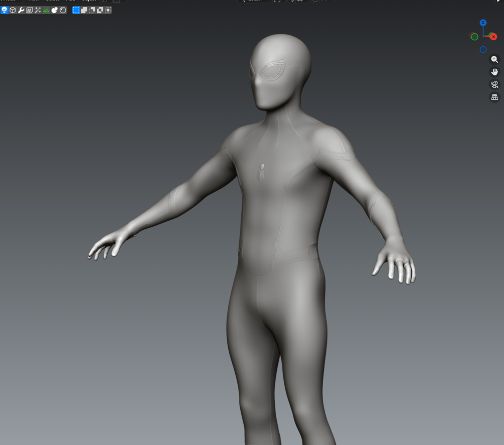
Task: Click the shaded sphere icon in the toolbar
Action: pyautogui.click(x=63, y=11)
